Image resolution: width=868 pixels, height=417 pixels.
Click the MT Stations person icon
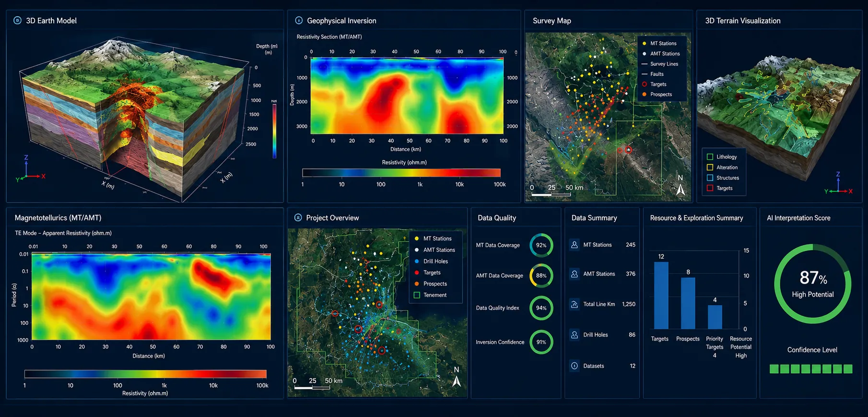point(575,245)
